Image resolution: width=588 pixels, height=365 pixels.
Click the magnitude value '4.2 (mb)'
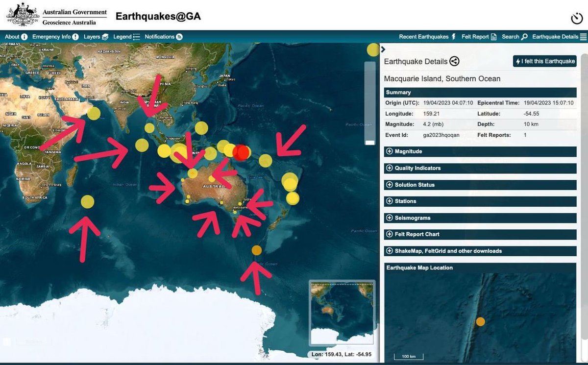[x=434, y=124]
